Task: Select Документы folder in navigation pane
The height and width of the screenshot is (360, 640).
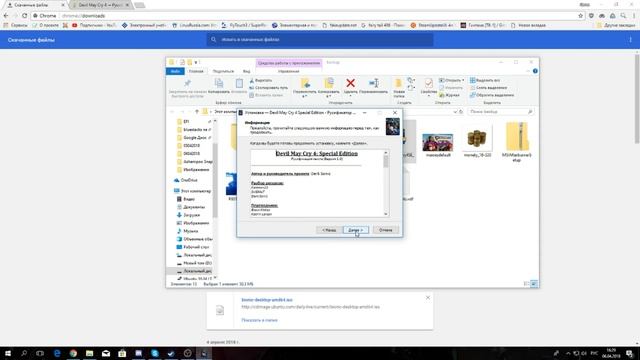Action: [x=191, y=207]
